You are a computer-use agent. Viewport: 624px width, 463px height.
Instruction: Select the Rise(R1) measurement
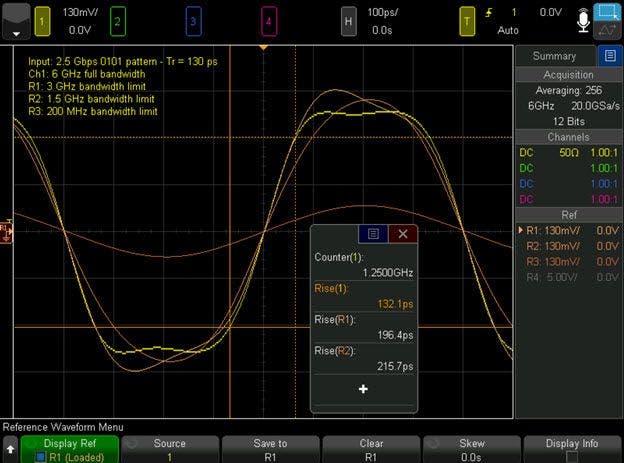pos(364,327)
